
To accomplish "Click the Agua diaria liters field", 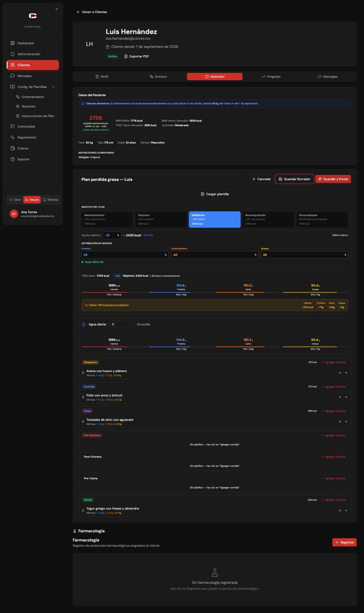I will click(122, 324).
